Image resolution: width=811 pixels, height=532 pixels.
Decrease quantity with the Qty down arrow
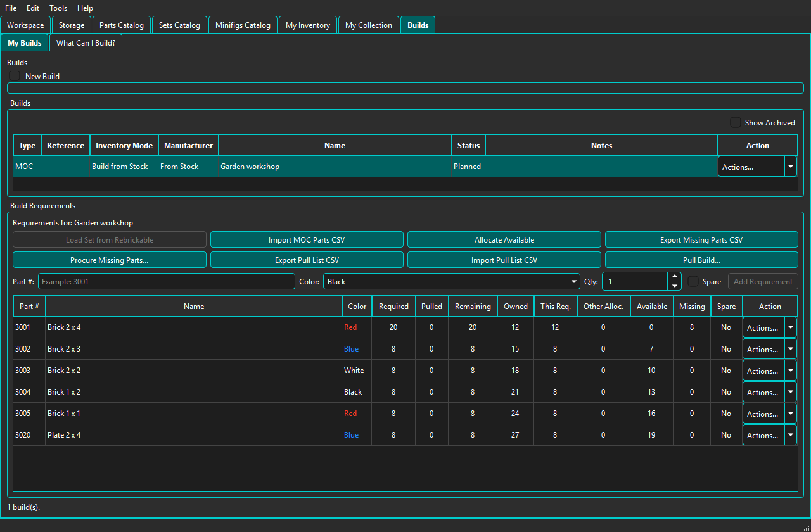(x=675, y=286)
